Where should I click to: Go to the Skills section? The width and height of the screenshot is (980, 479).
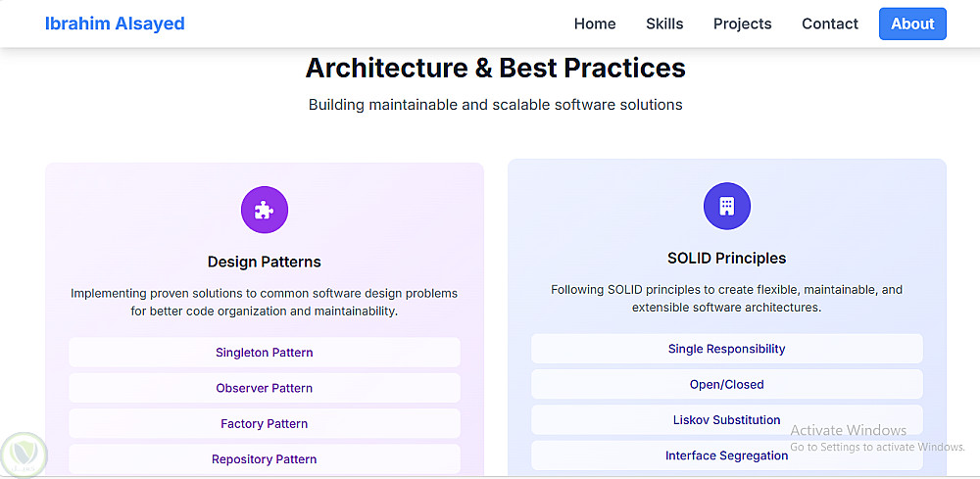pyautogui.click(x=664, y=24)
